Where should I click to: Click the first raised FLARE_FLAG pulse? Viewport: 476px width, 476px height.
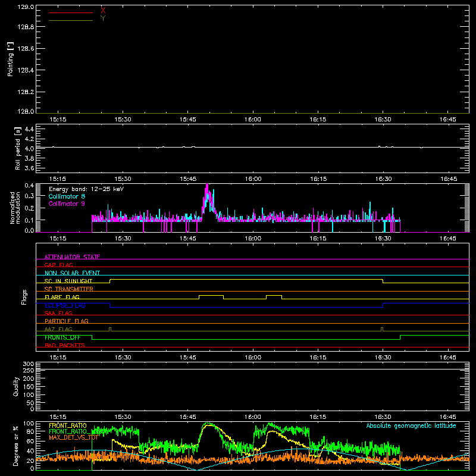211,295
